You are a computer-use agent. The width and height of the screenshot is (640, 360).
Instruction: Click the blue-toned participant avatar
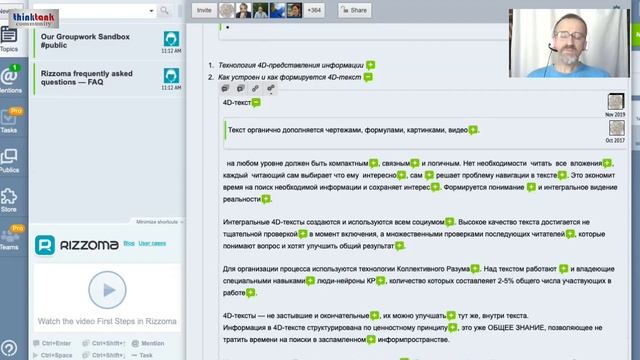[277, 10]
